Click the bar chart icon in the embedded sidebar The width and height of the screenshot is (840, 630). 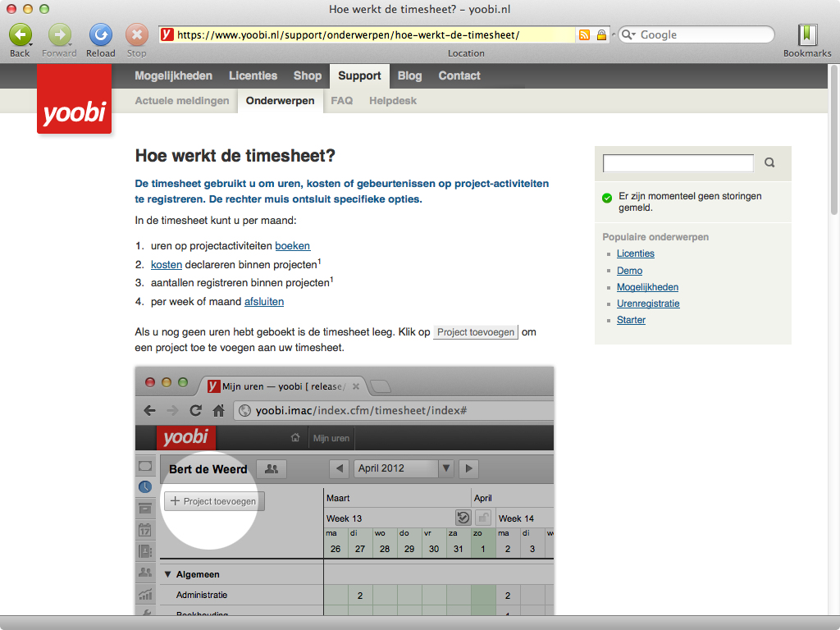145,594
